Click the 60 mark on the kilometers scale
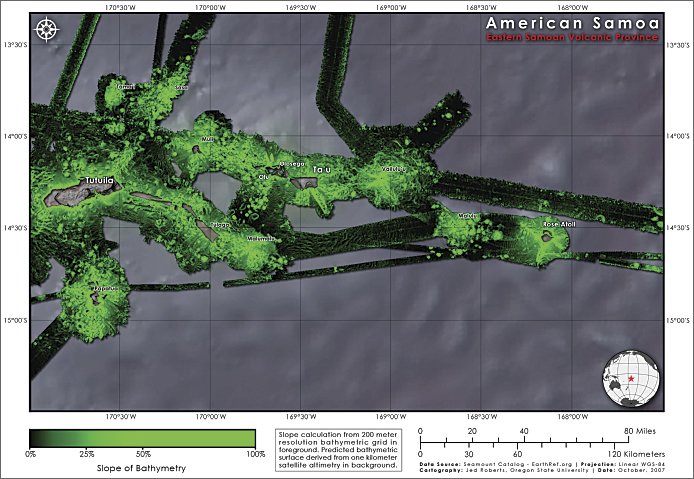The height and width of the screenshot is (479, 694). coord(517,454)
